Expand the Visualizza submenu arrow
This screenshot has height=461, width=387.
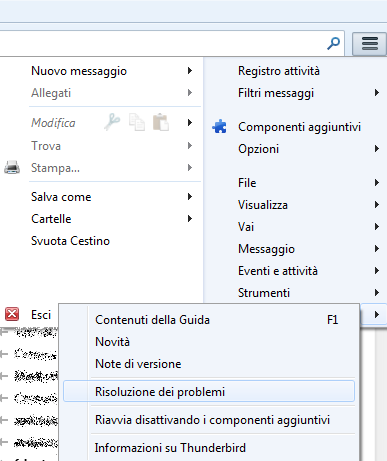pyautogui.click(x=377, y=204)
